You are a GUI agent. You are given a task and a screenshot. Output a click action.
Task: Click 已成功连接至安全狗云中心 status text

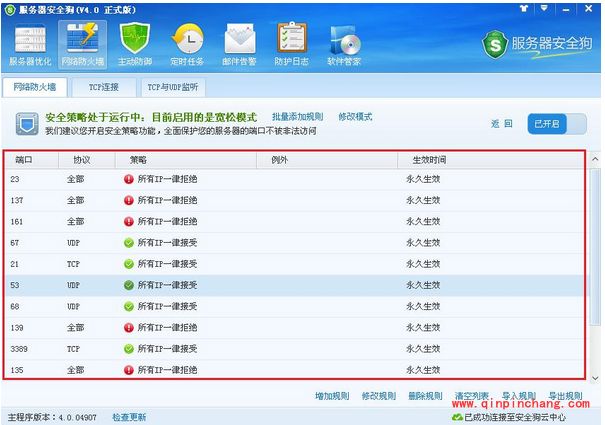515,417
